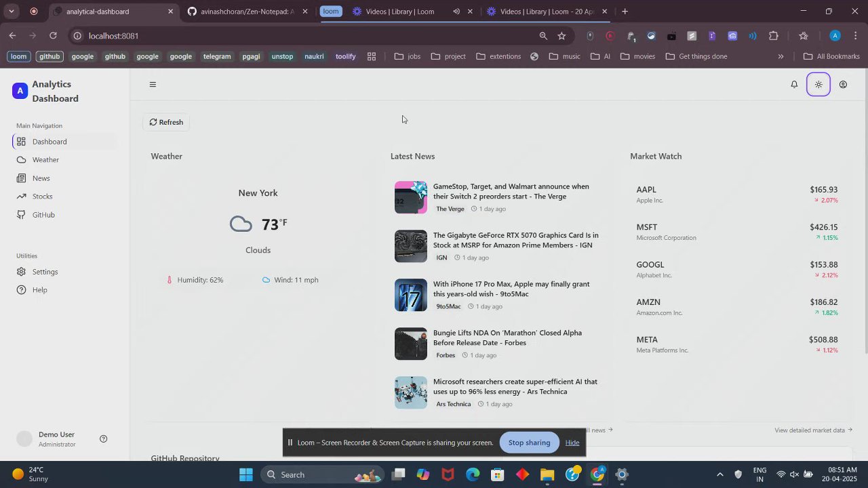Show hidden bookmarks with the overflow chevron
This screenshot has width=868, height=488.
point(781,56)
